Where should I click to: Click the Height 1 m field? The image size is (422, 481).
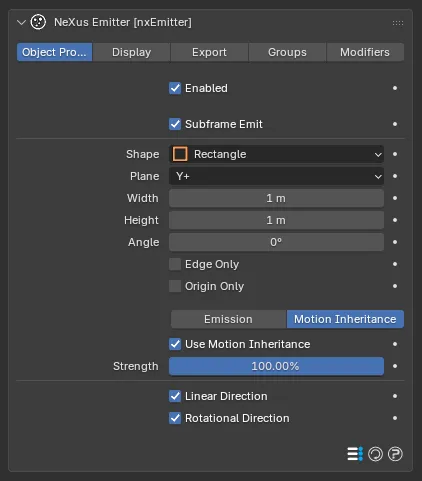pyautogui.click(x=276, y=220)
